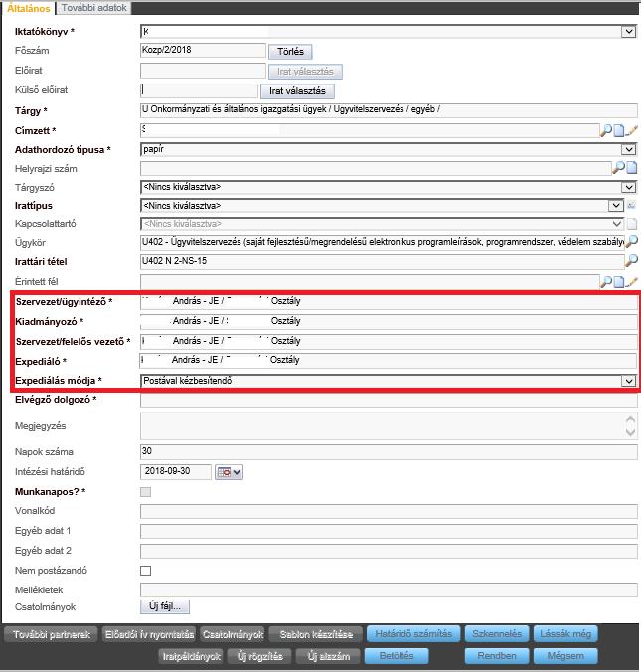641x672 pixels.
Task: Click the Lássák még button
Action: tap(565, 634)
